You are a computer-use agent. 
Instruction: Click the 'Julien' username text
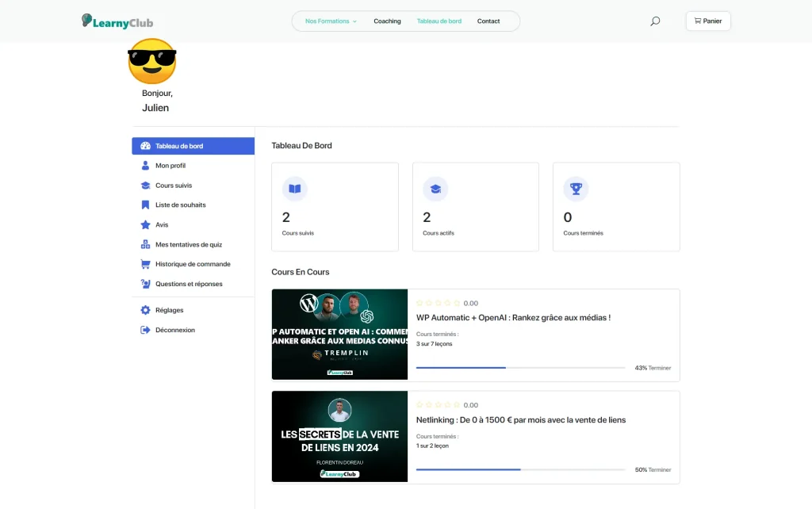155,108
